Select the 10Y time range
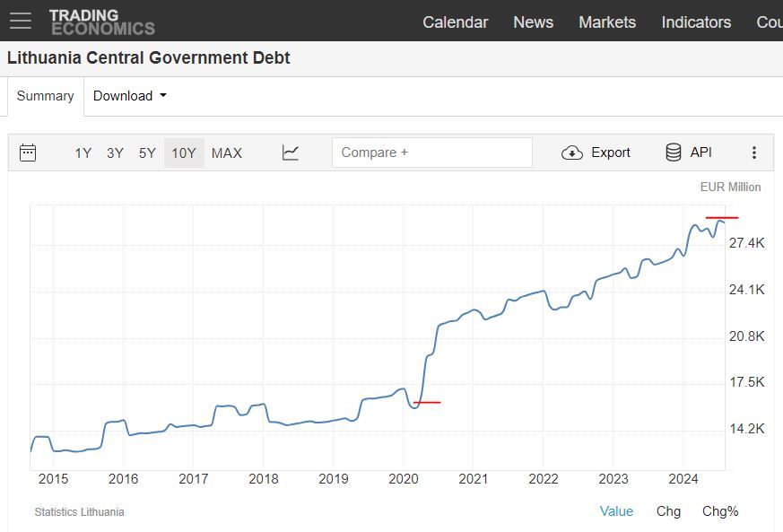Image resolution: width=783 pixels, height=532 pixels. pyautogui.click(x=184, y=153)
